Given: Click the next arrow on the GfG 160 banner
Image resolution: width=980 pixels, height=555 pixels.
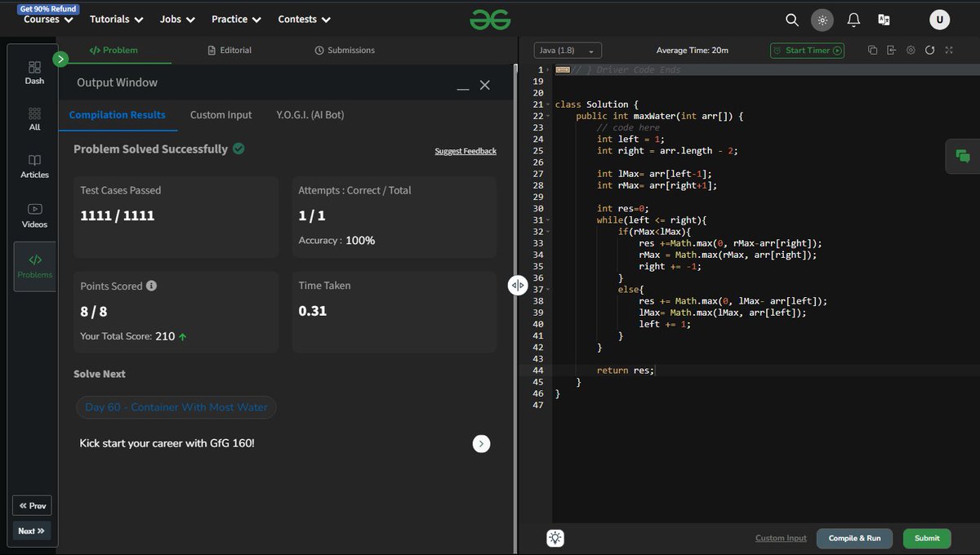Looking at the screenshot, I should 482,444.
